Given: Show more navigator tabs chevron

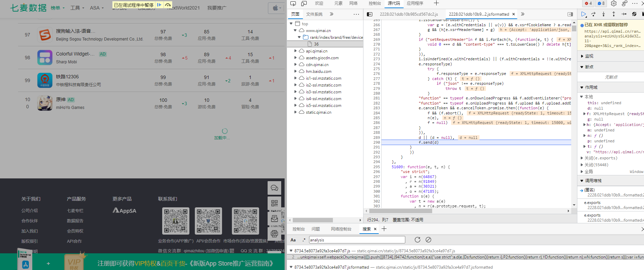Looking at the screenshot, I should coord(332,14).
